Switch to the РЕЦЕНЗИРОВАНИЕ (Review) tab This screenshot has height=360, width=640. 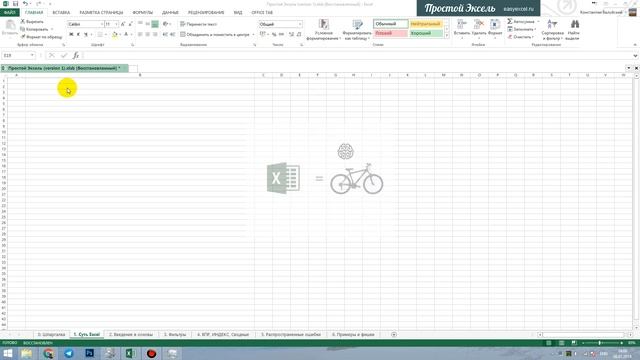206,13
